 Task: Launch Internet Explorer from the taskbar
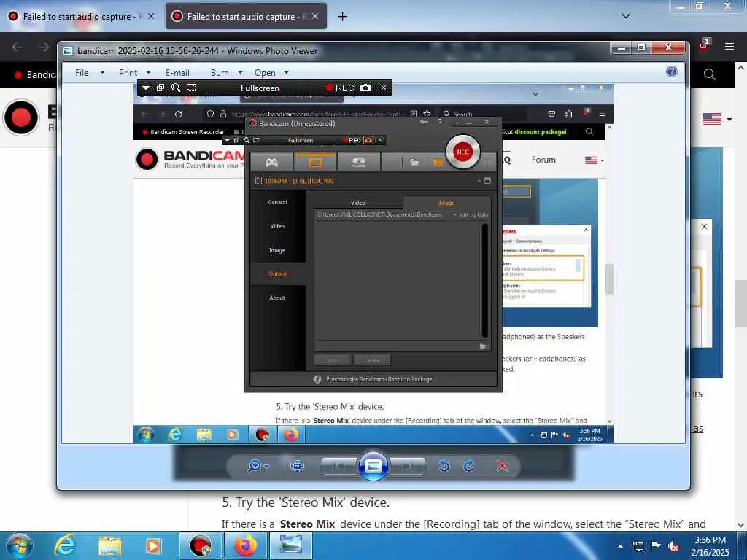pyautogui.click(x=65, y=545)
